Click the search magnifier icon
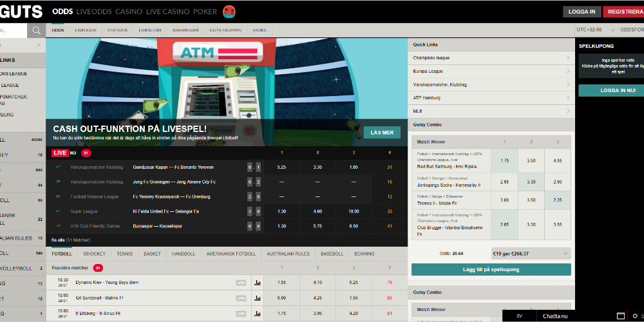 (x=37, y=30)
